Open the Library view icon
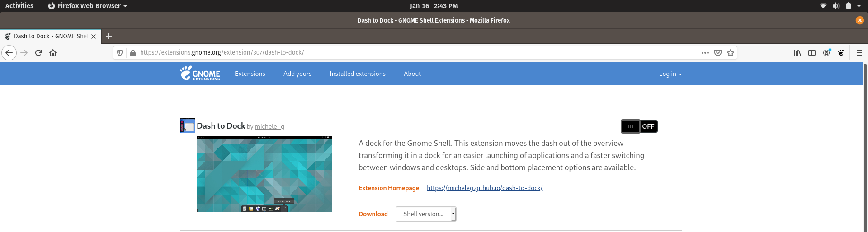Screen dimensions: 868x232 pyautogui.click(x=797, y=53)
